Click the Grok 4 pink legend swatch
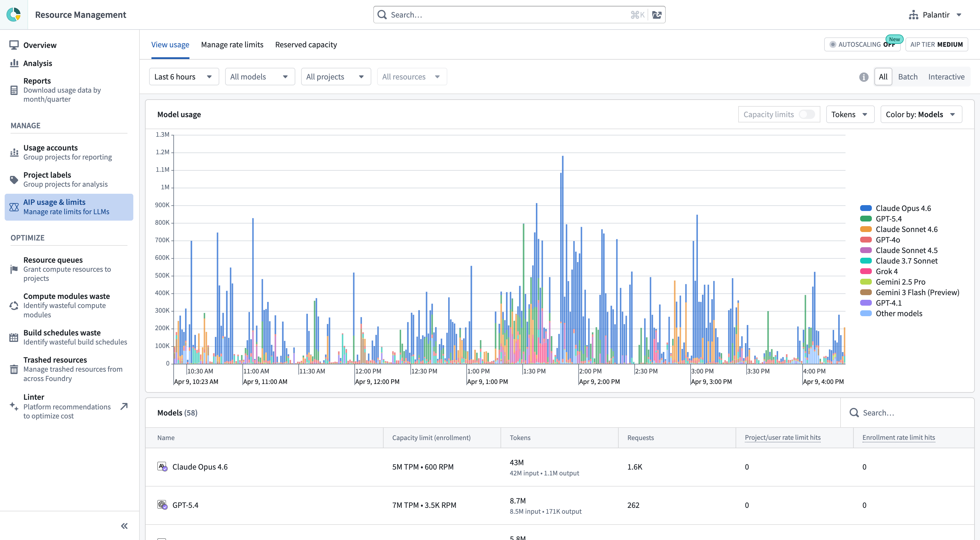The image size is (980, 540). coord(866,271)
